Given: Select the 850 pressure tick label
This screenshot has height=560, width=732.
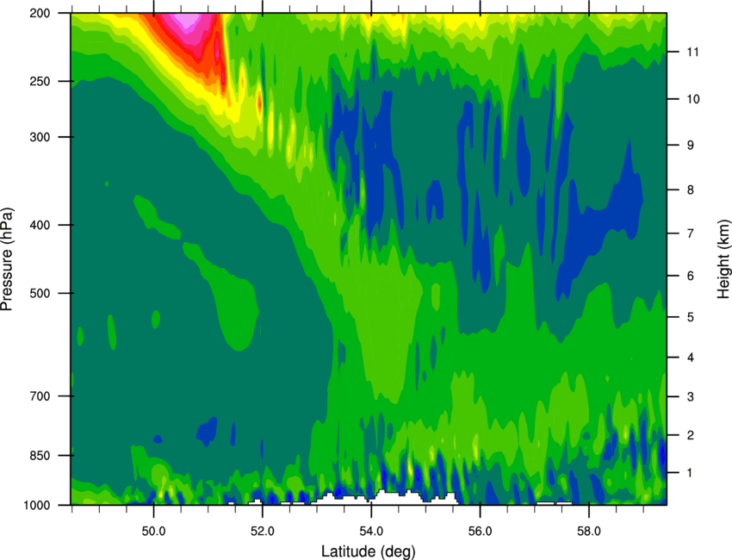Looking at the screenshot, I should click(40, 456).
